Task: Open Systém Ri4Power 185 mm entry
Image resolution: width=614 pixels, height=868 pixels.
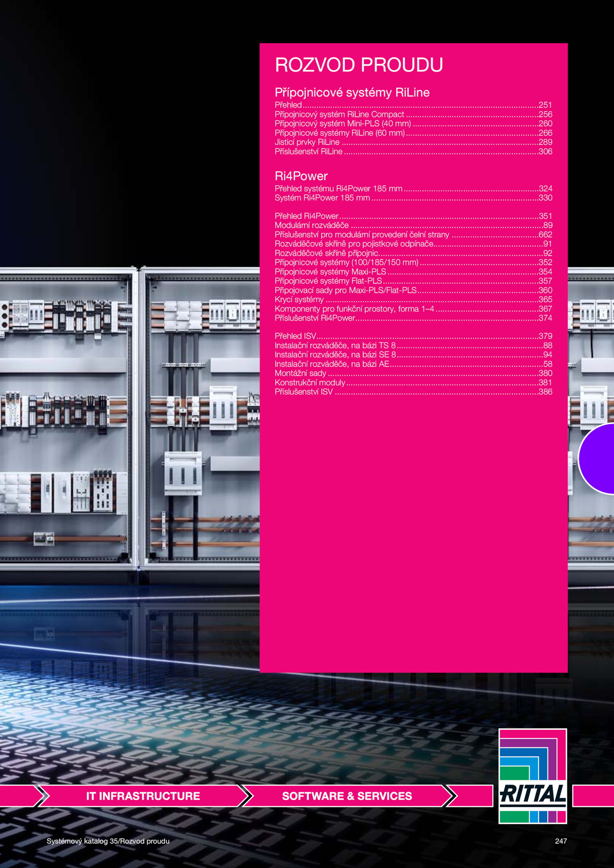Action: tap(413, 198)
